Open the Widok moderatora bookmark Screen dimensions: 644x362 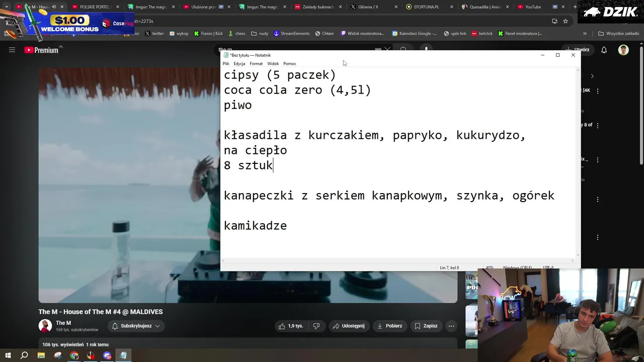pos(363,34)
